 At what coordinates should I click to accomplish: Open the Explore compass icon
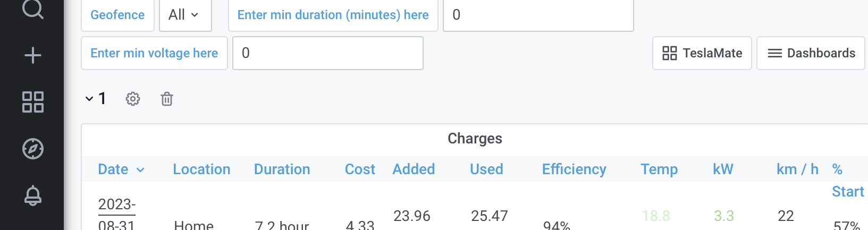33,149
